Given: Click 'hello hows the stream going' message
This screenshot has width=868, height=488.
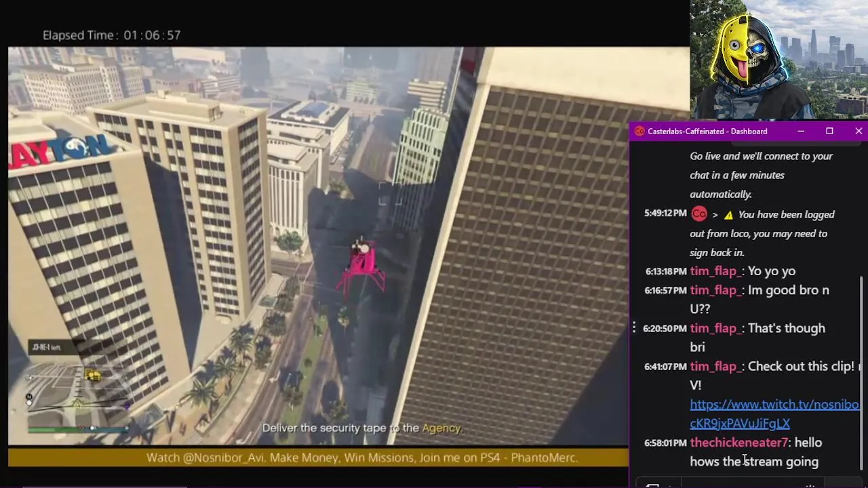Looking at the screenshot, I should click(755, 452).
